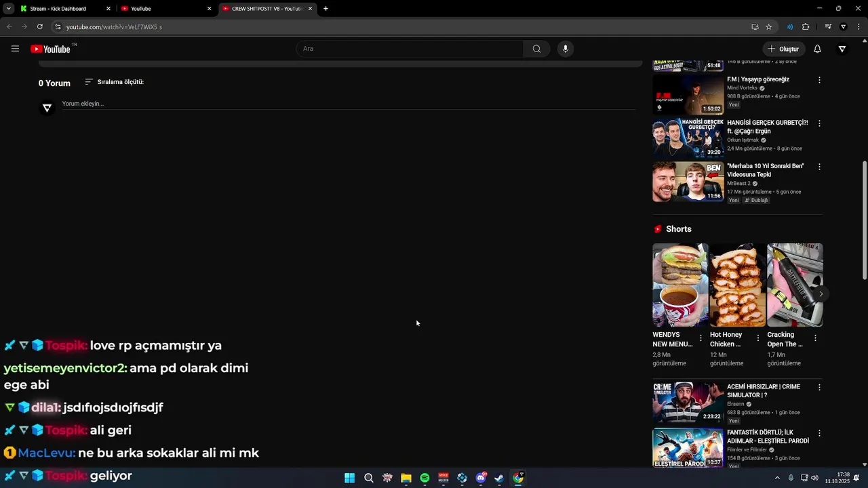This screenshot has height=488, width=868.
Task: Open Steam from the taskbar
Action: 499,478
